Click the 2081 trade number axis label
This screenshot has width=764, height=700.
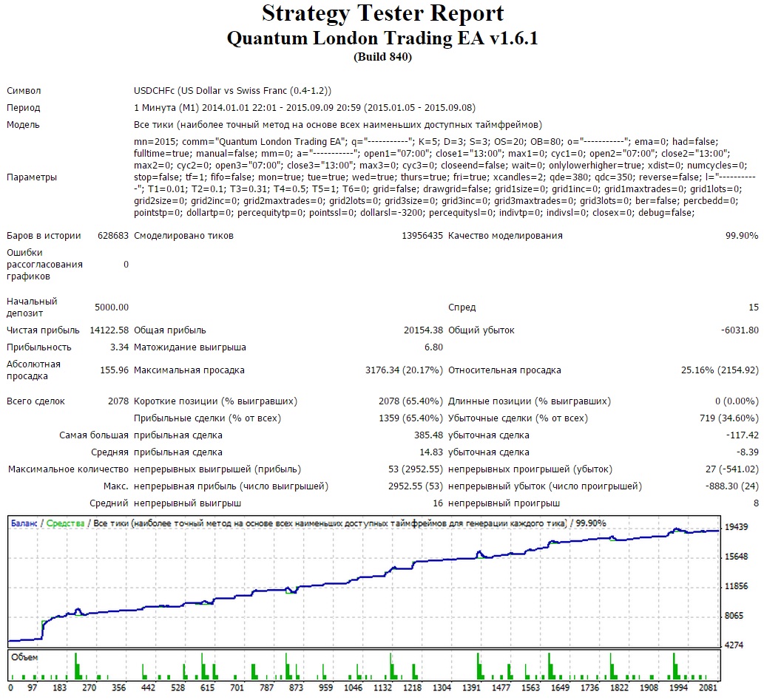708,688
